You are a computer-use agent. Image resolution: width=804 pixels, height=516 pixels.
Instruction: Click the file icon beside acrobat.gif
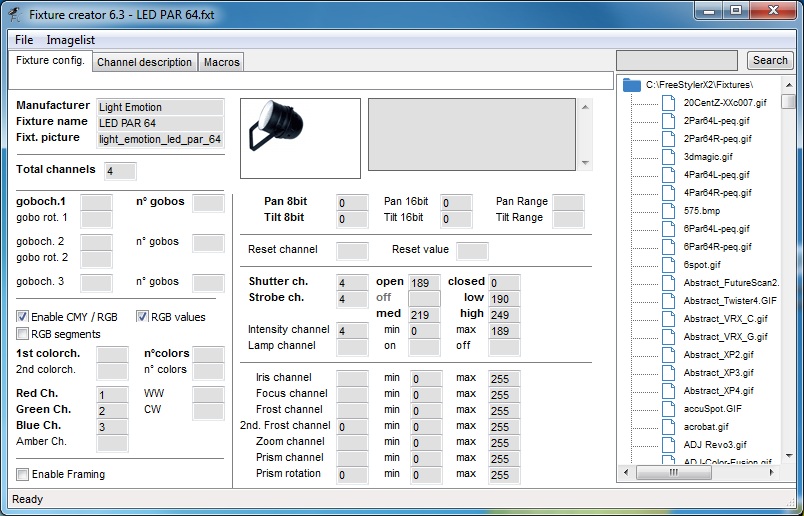tap(668, 427)
